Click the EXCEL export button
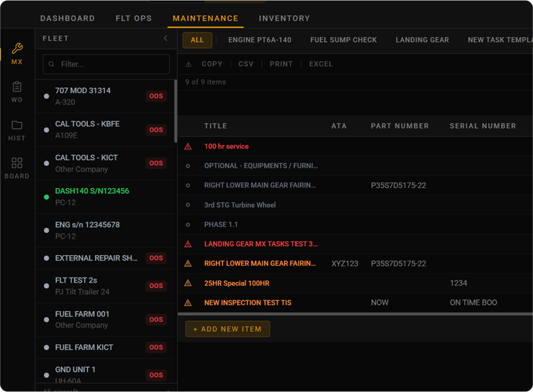 (321, 64)
